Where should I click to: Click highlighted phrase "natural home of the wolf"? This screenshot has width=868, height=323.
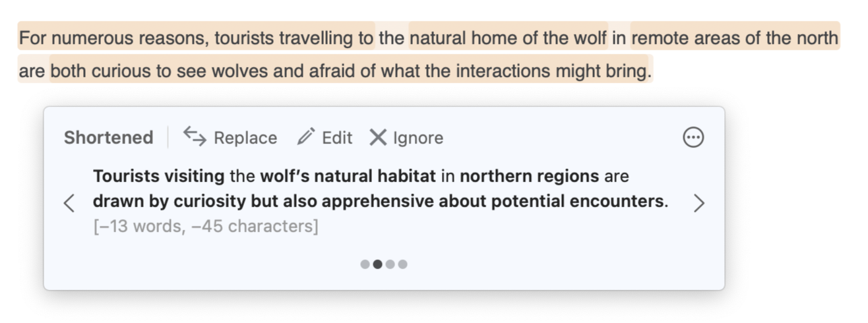(x=508, y=38)
